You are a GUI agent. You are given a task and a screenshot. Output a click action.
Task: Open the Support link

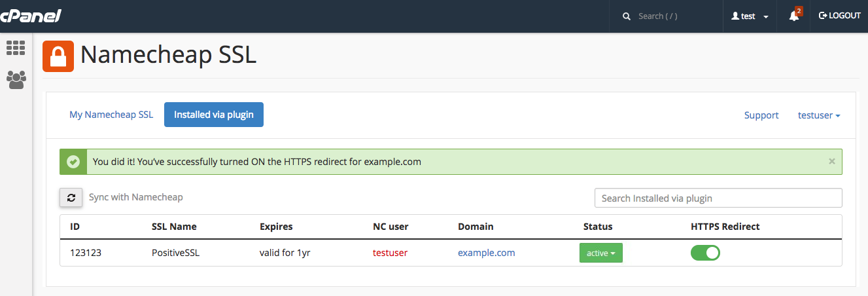coord(761,115)
